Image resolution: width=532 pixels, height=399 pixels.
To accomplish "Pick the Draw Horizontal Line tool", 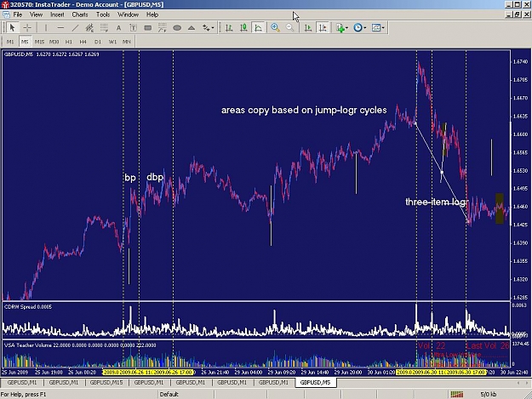I will pyautogui.click(x=60, y=27).
